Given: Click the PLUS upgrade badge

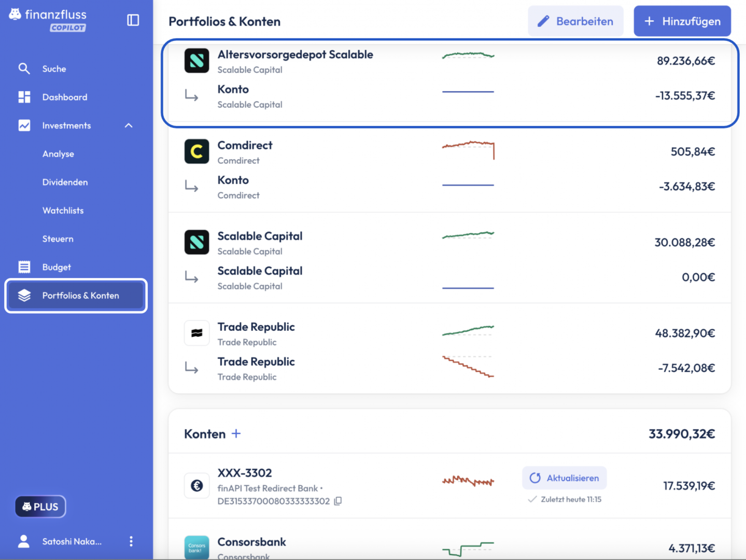Looking at the screenshot, I should click(x=40, y=507).
